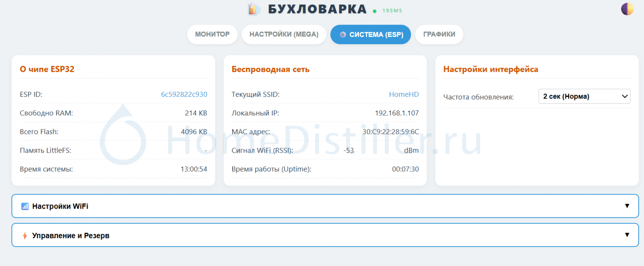
Task: Click the lightning bolt icon
Action: tap(25, 235)
